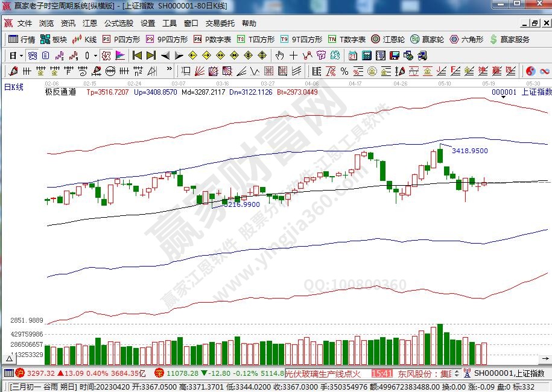The image size is (552, 392).
Task: Click the 赢家服务 button
Action: pos(510,39)
